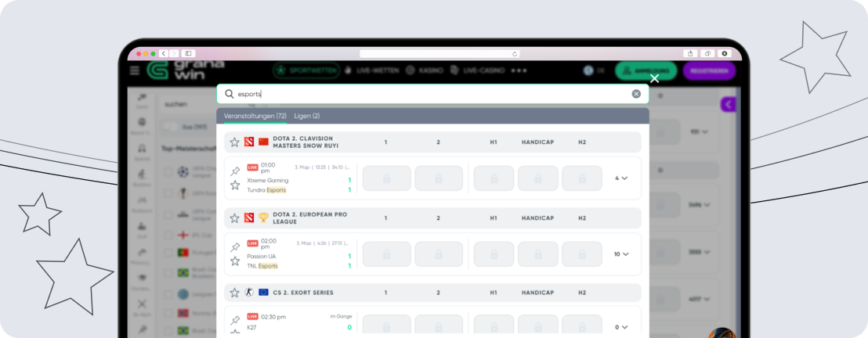Clear the search text with the round X icon
This screenshot has width=868, height=338.
point(636,94)
